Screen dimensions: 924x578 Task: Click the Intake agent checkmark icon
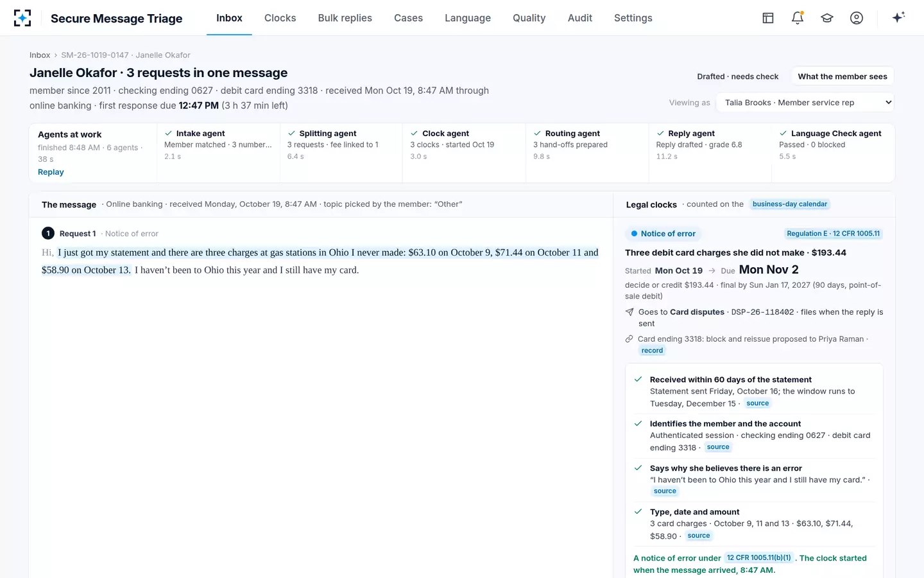[169, 134]
